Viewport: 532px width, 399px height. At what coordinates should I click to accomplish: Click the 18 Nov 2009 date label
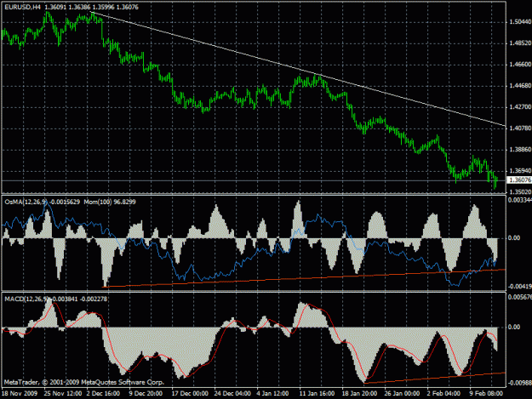coord(20,393)
